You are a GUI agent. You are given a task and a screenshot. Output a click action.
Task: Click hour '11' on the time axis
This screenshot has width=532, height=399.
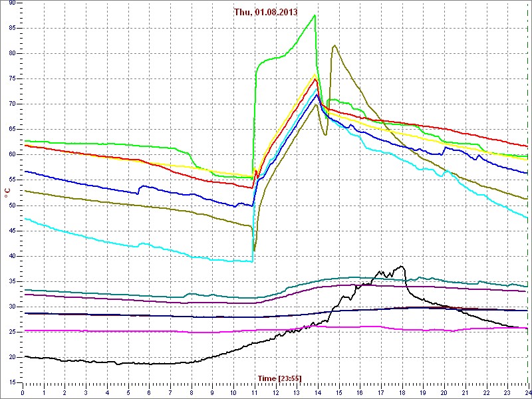pyautogui.click(x=255, y=392)
